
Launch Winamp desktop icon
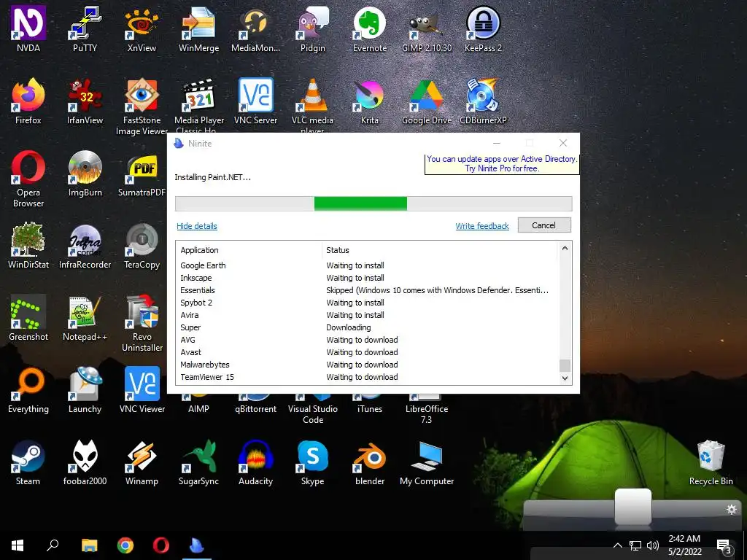tap(142, 462)
